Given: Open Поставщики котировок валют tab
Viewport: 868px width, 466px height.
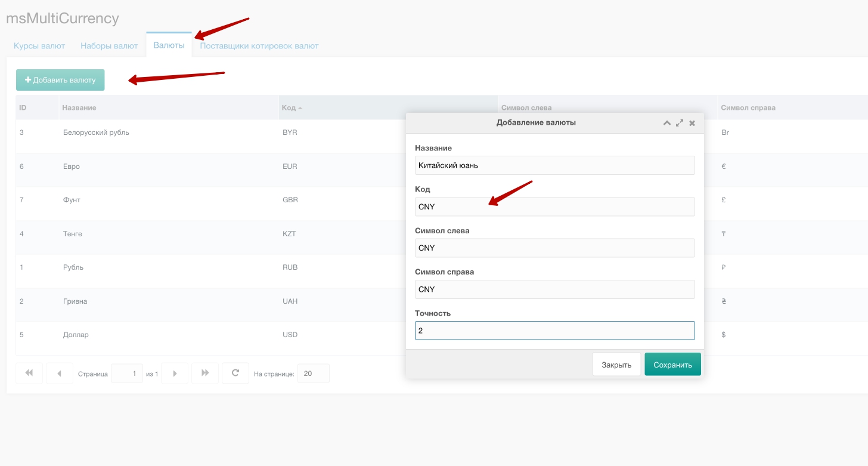Looking at the screenshot, I should (x=259, y=45).
